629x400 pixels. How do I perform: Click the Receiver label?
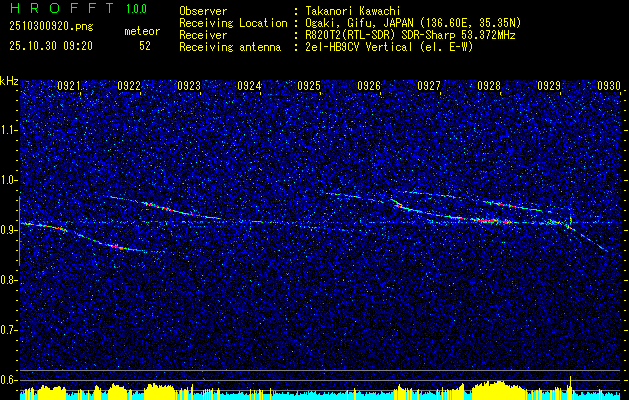[203, 35]
